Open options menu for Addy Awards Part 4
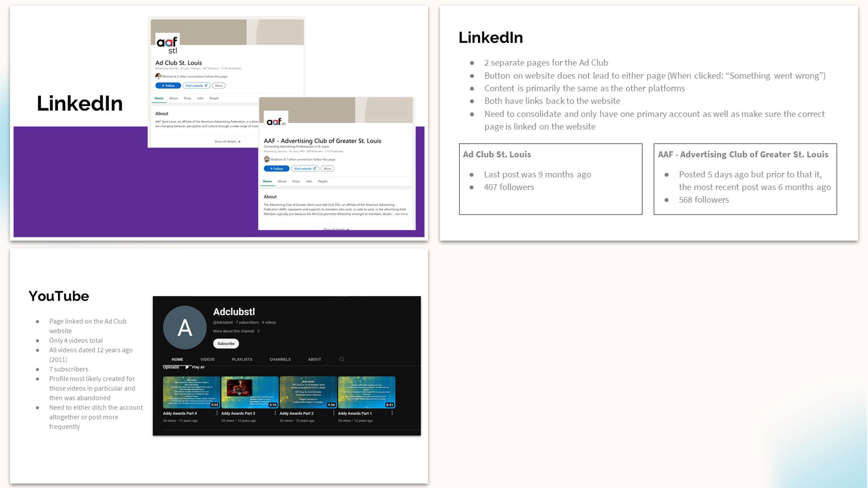The width and height of the screenshot is (868, 488). (217, 413)
